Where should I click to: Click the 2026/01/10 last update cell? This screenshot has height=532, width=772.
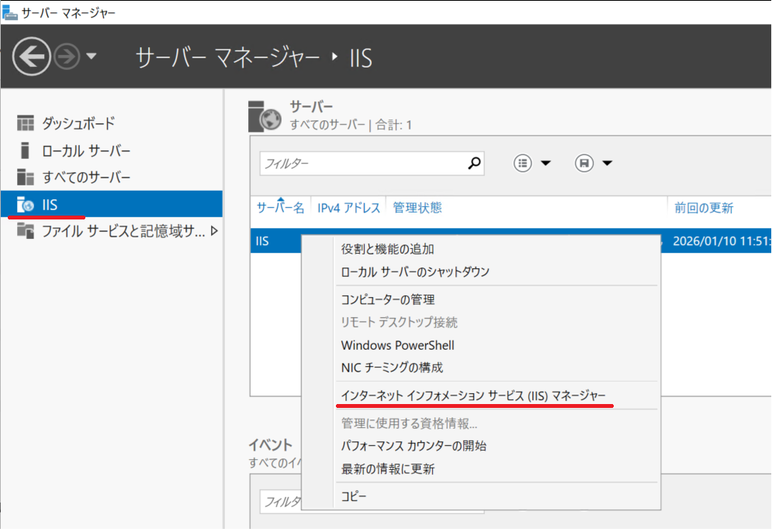(722, 240)
